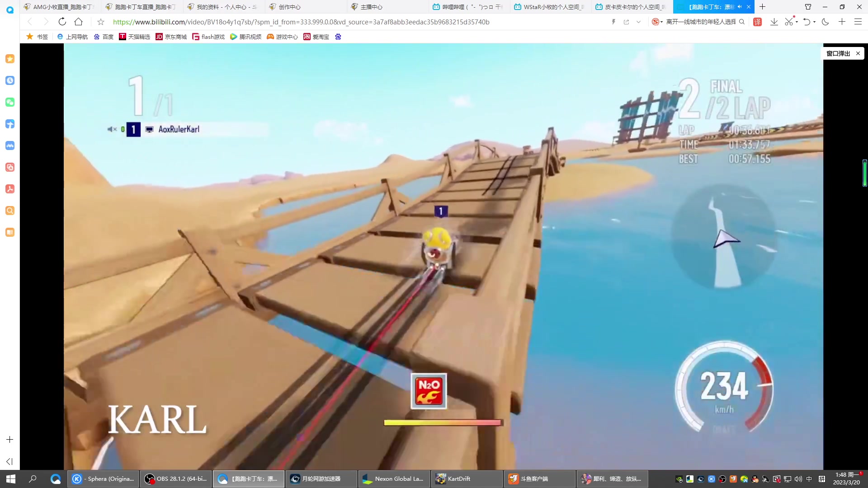This screenshot has height=488, width=868.
Task: Click the home page icon
Action: (78, 22)
